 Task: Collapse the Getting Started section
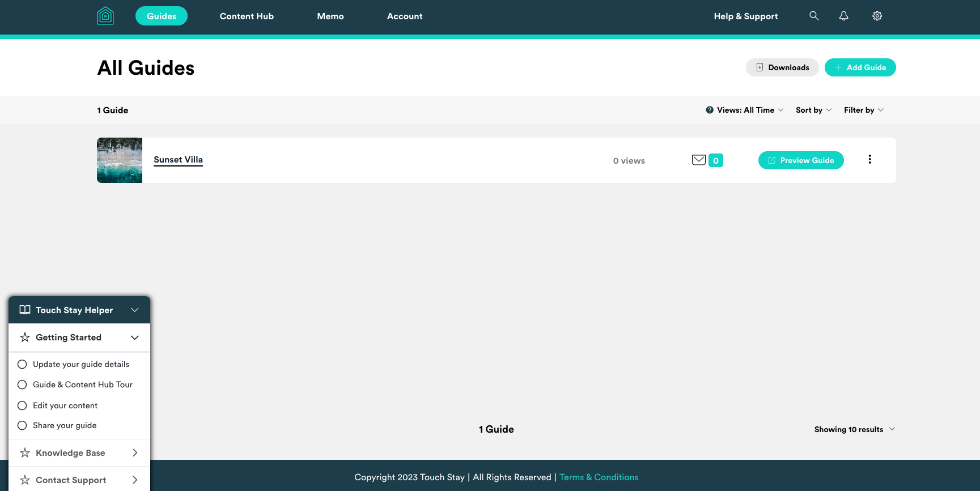[x=135, y=338]
